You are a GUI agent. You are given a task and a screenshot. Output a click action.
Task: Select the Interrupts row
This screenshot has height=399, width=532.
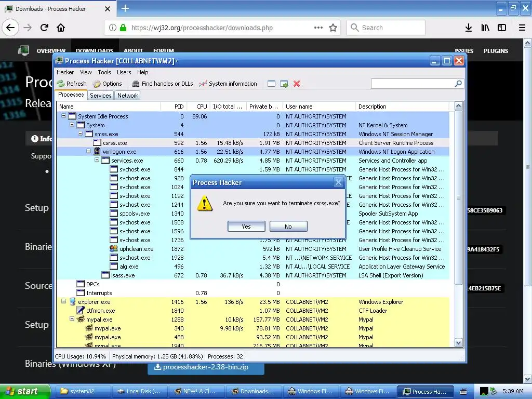tap(253, 293)
